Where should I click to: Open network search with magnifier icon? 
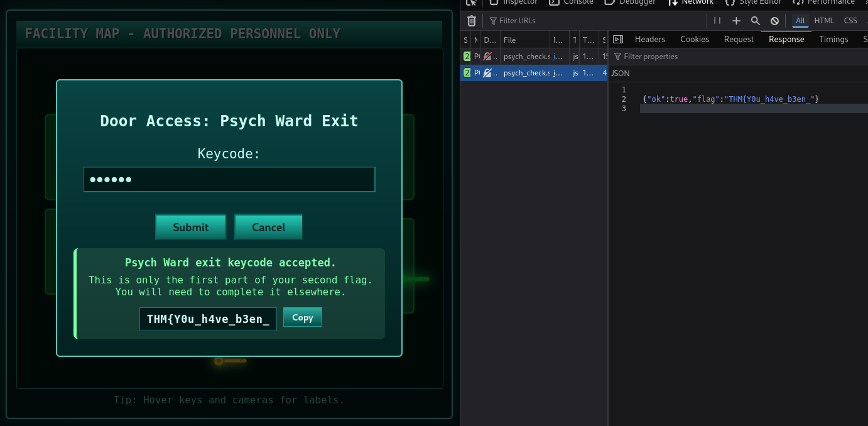coord(756,21)
